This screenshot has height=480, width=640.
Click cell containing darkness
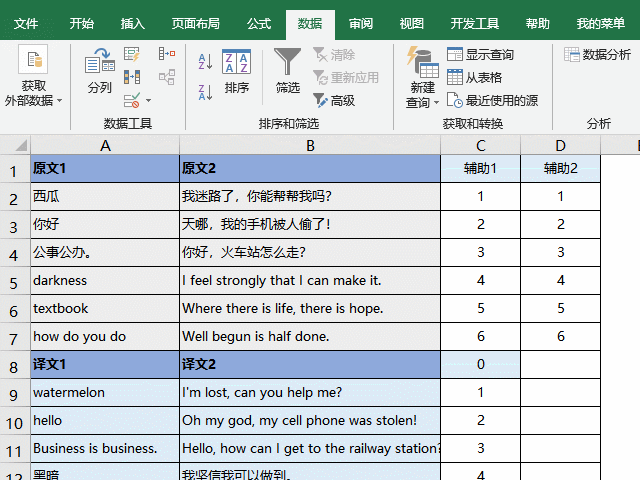105,281
